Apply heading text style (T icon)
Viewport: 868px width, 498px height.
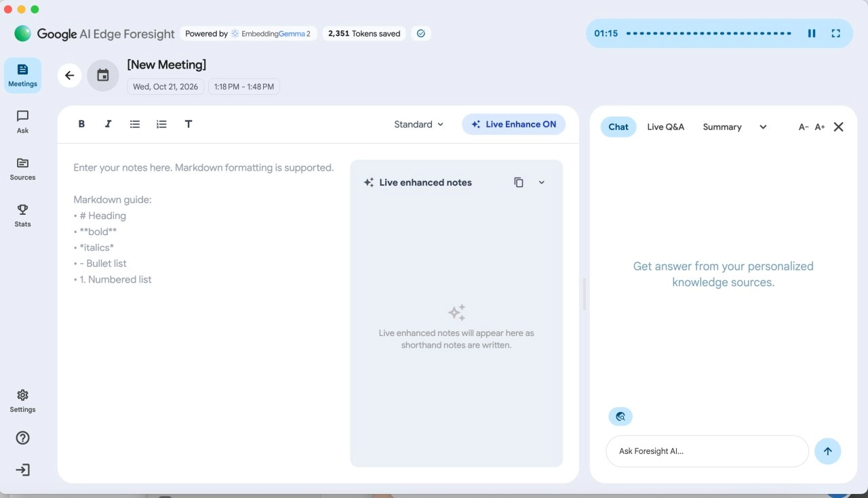click(189, 124)
